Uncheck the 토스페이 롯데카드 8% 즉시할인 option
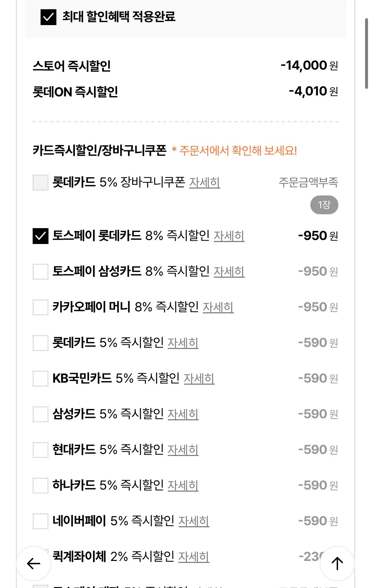371x588 pixels. click(40, 236)
